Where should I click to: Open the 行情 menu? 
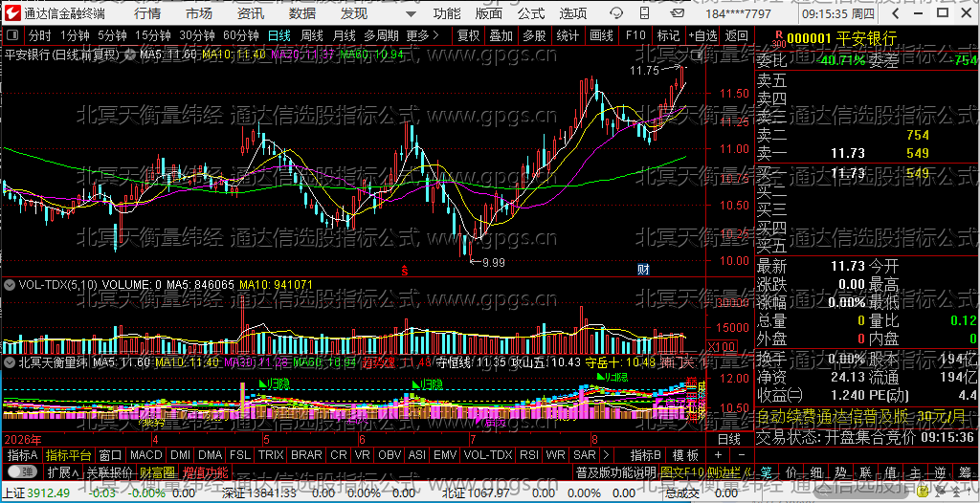146,13
